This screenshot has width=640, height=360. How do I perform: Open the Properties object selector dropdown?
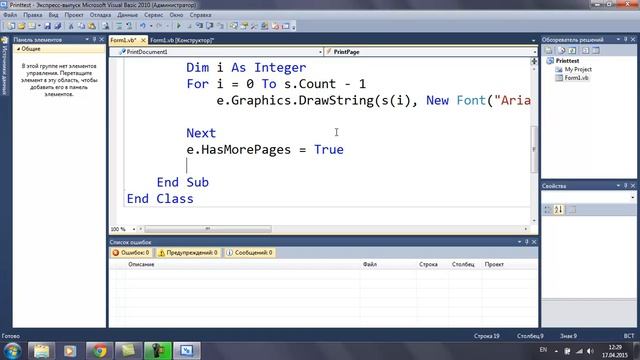tap(632, 198)
